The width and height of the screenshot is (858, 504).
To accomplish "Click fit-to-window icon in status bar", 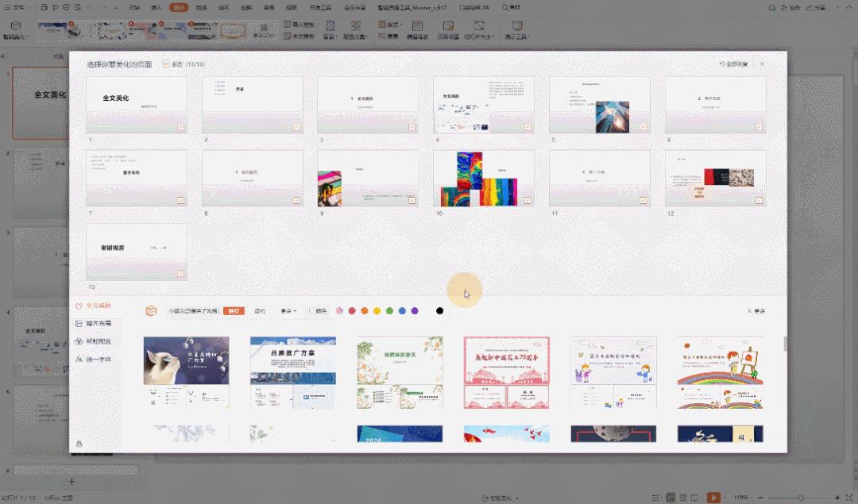I will pyautogui.click(x=849, y=498).
